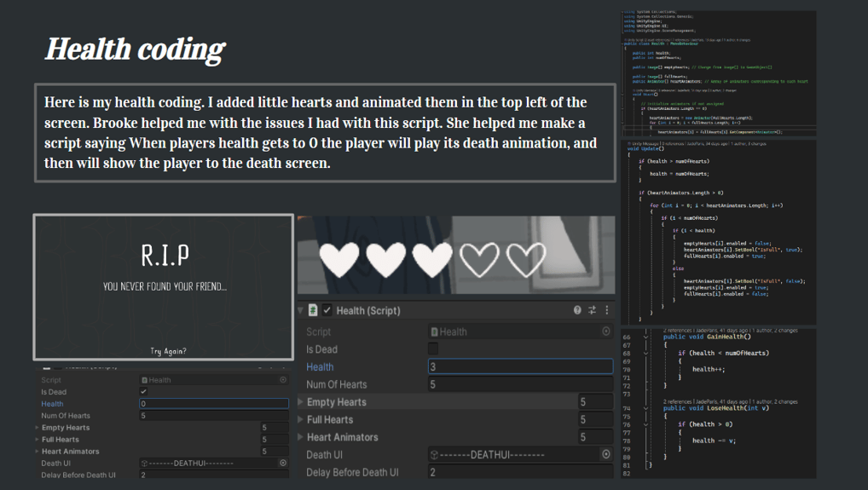Image resolution: width=868 pixels, height=490 pixels.
Task: Click the Health coding slide title
Action: [135, 49]
